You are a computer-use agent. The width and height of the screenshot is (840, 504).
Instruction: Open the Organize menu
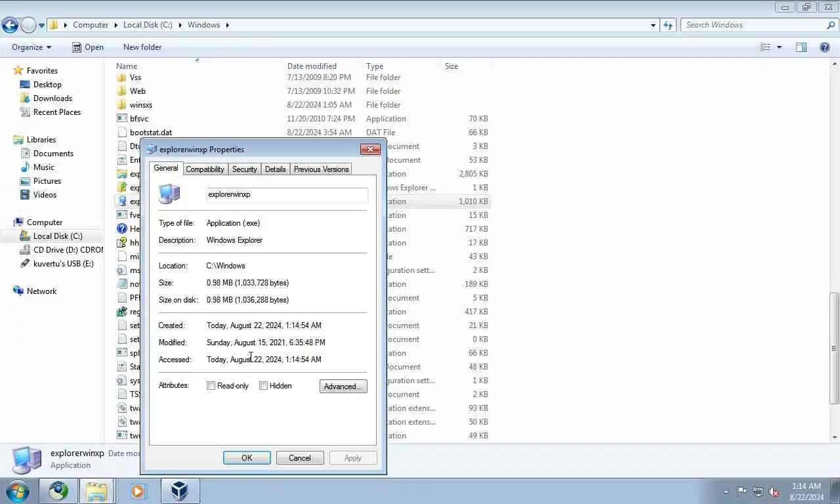click(31, 47)
